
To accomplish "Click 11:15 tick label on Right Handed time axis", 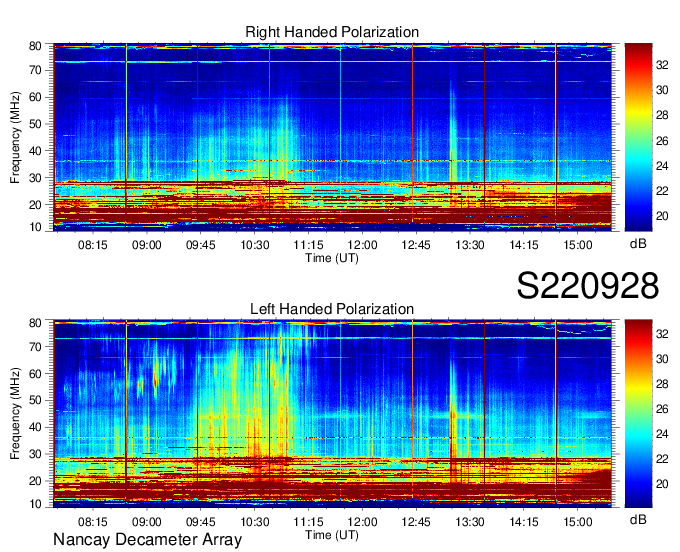I will pos(308,245).
